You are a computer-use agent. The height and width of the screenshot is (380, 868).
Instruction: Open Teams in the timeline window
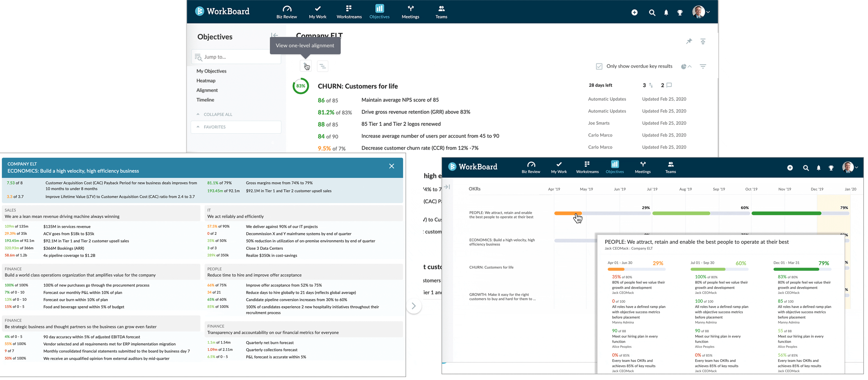pos(670,167)
